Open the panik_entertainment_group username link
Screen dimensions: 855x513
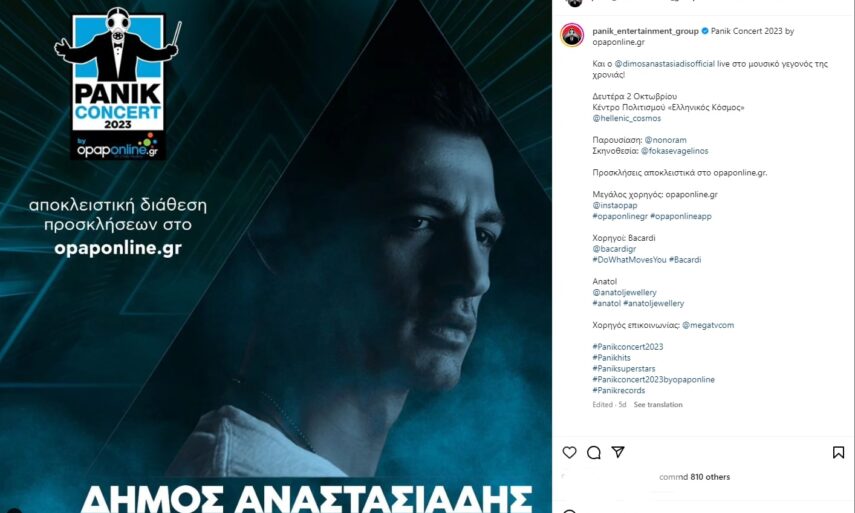(x=645, y=31)
